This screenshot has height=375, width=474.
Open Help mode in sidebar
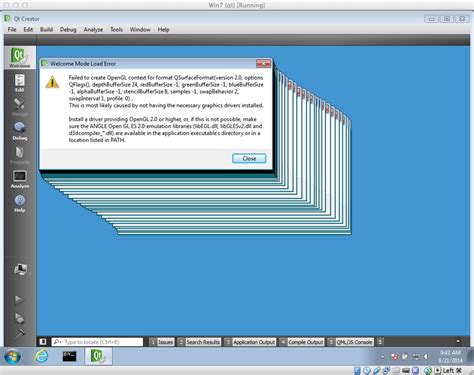20,203
